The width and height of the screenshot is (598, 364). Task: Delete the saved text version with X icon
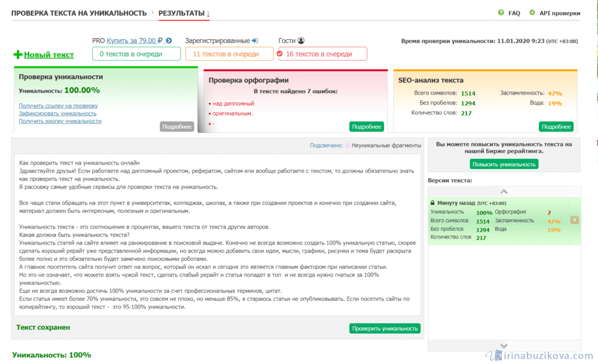tap(574, 220)
